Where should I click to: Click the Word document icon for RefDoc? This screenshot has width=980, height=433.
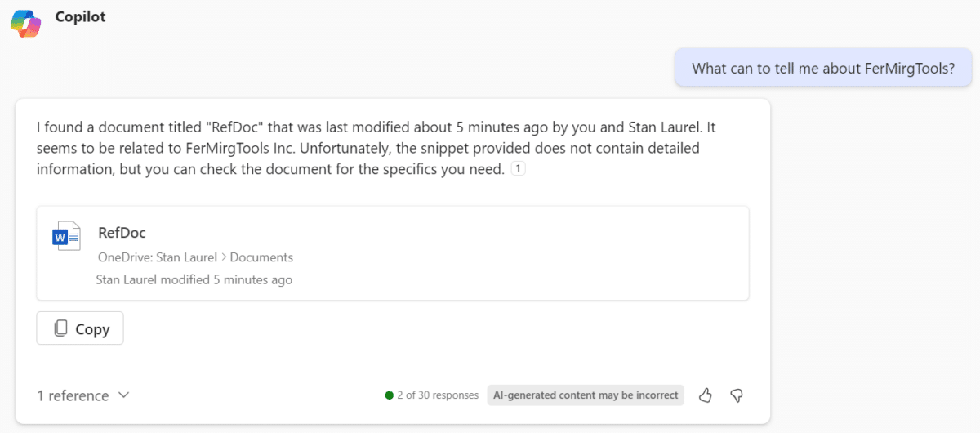pos(66,235)
